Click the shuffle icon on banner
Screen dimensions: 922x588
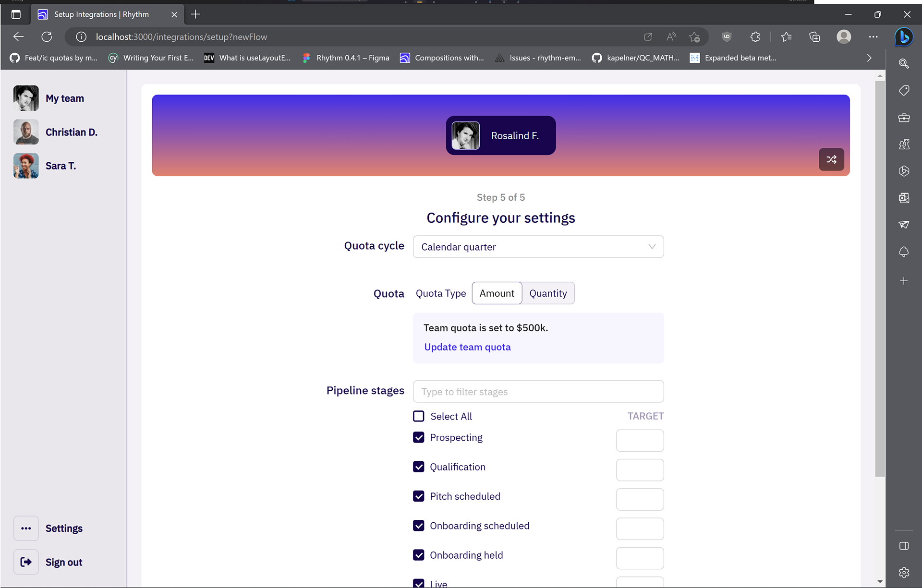(831, 159)
